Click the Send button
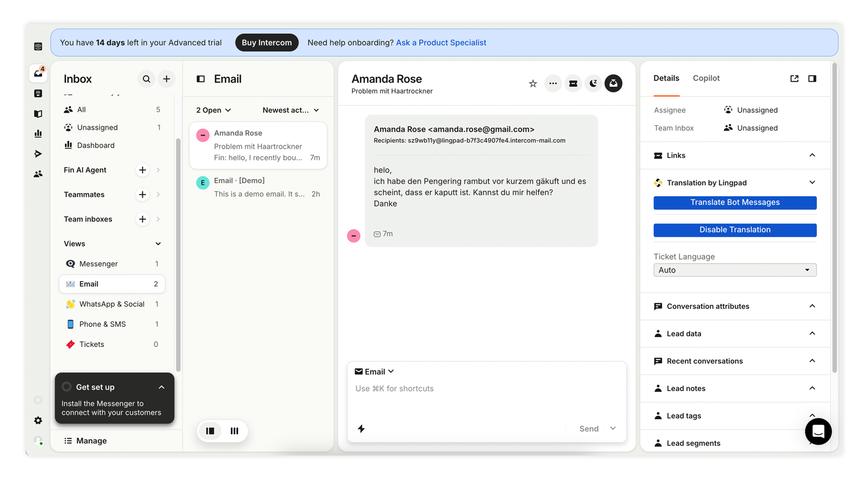The height and width of the screenshot is (479, 868). tap(589, 429)
